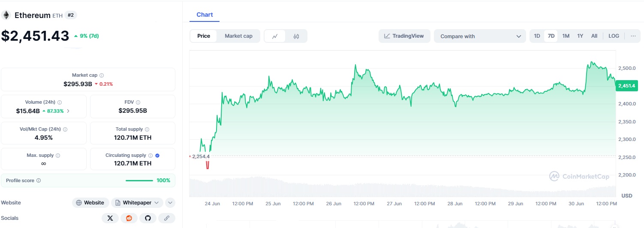Open the three-dot chart options menu
This screenshot has height=228, width=644.
tap(633, 36)
